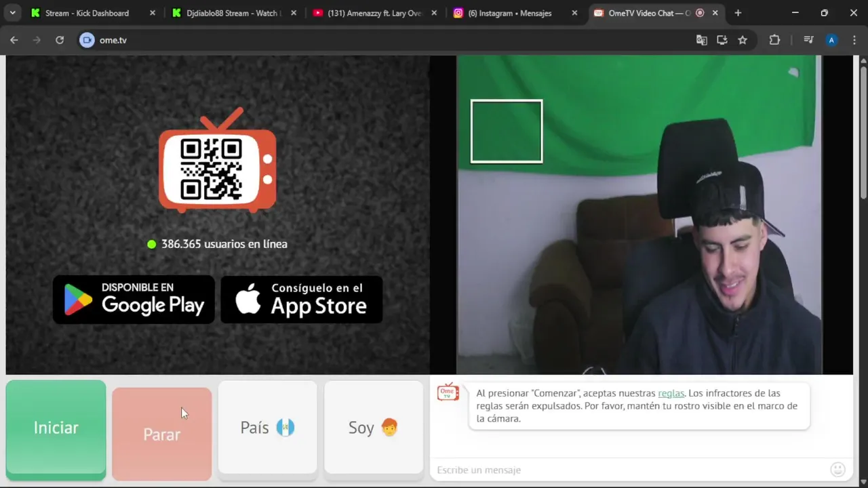This screenshot has height=488, width=868.
Task: Close the OmeTV Video Chat tab
Action: click(x=715, y=13)
